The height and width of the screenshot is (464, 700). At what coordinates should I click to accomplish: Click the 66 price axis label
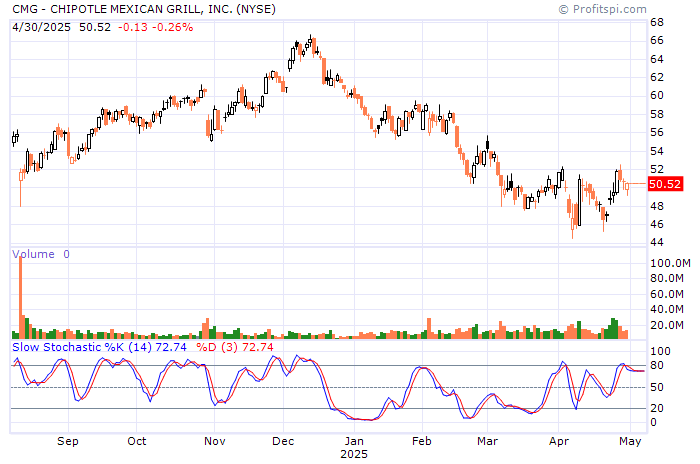click(657, 41)
